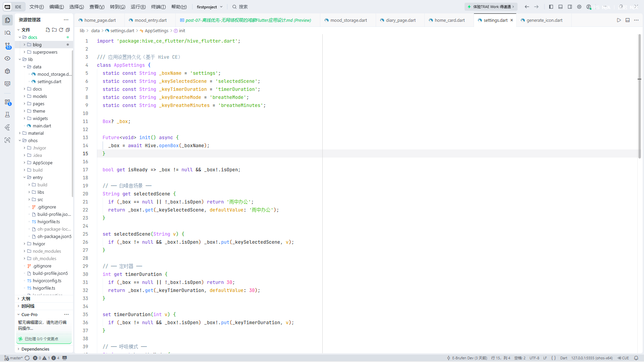Viewport: 644px width, 362px height.
Task: Open Extensions view with badge 1
Action: click(7, 102)
